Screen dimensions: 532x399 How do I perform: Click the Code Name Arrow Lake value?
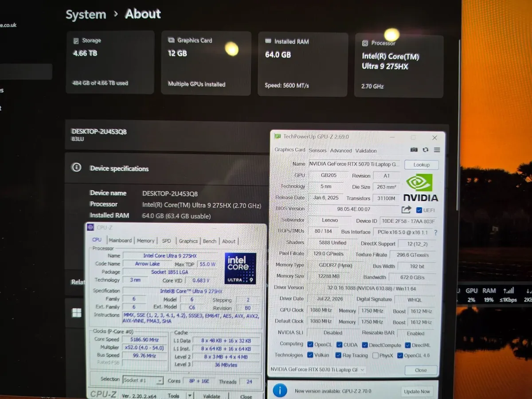click(148, 264)
